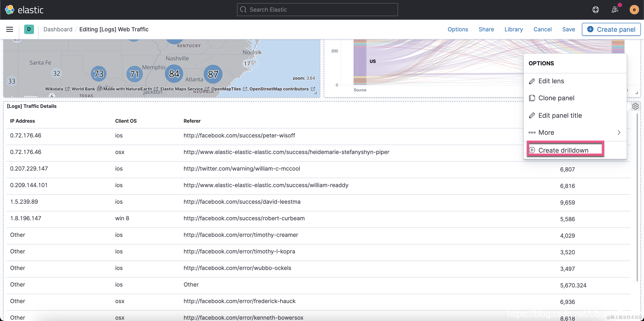Click the Create panel button
Screen dimensions: 644x321
coord(611,29)
